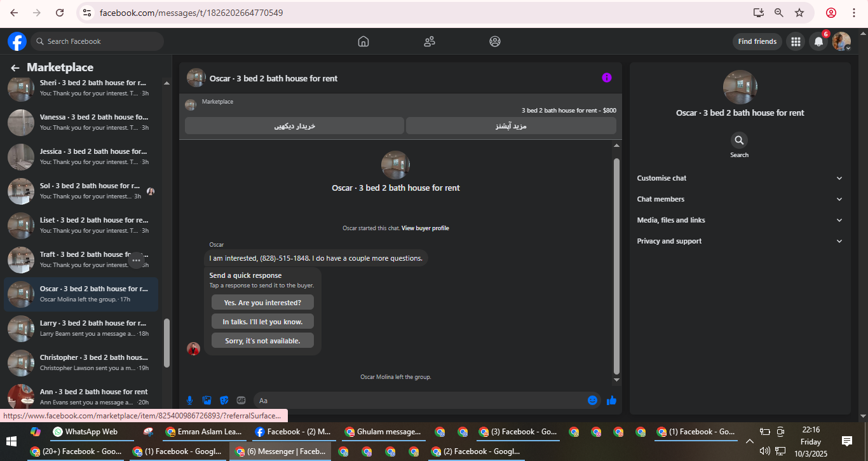Click the browser address bar URL
Image resolution: width=868 pixels, height=461 pixels.
(x=191, y=13)
